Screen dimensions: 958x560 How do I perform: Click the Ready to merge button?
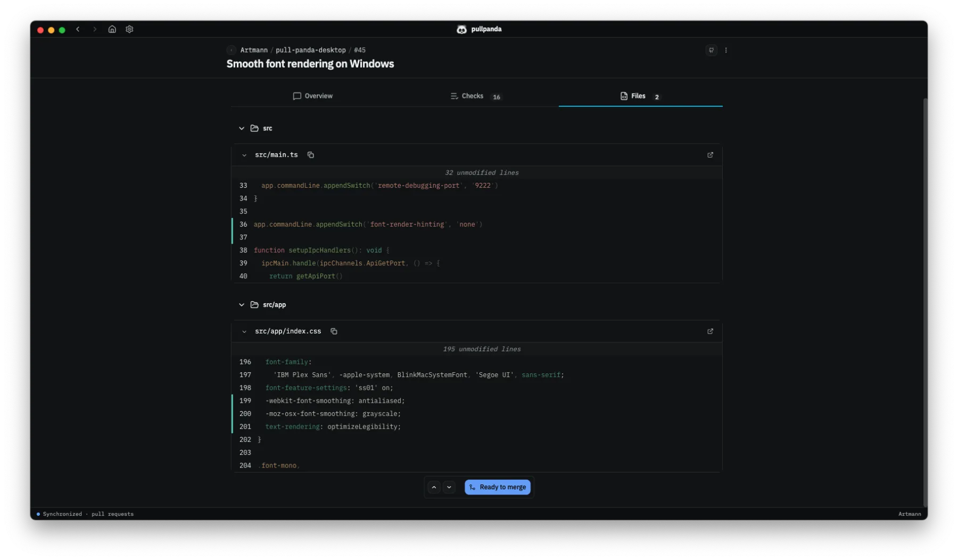click(x=497, y=487)
